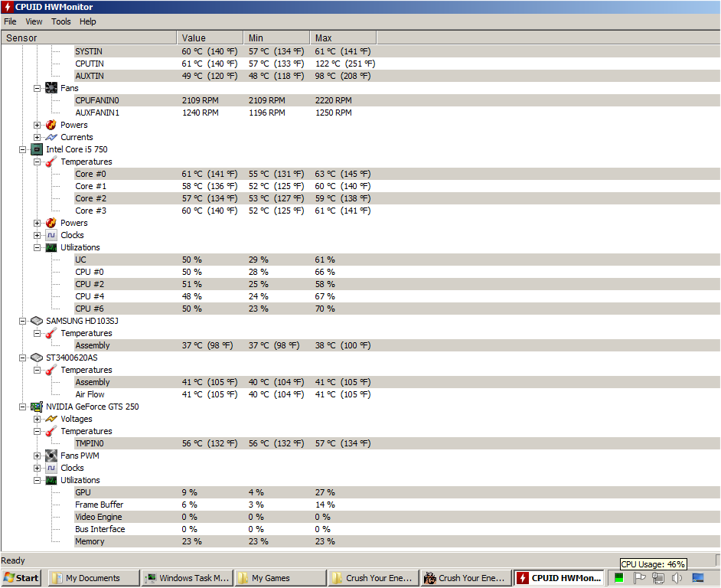Screen dimensions: 721x588
Task: Click the Clocks icon under Intel Core i5 750
Action: tap(51, 235)
